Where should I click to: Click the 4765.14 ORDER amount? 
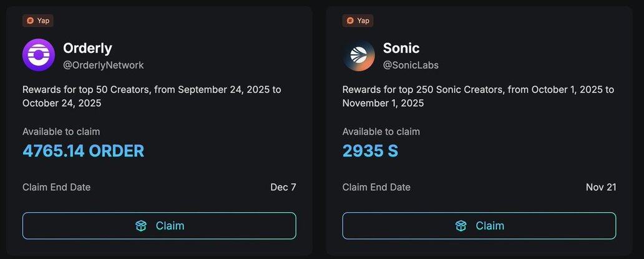point(83,151)
